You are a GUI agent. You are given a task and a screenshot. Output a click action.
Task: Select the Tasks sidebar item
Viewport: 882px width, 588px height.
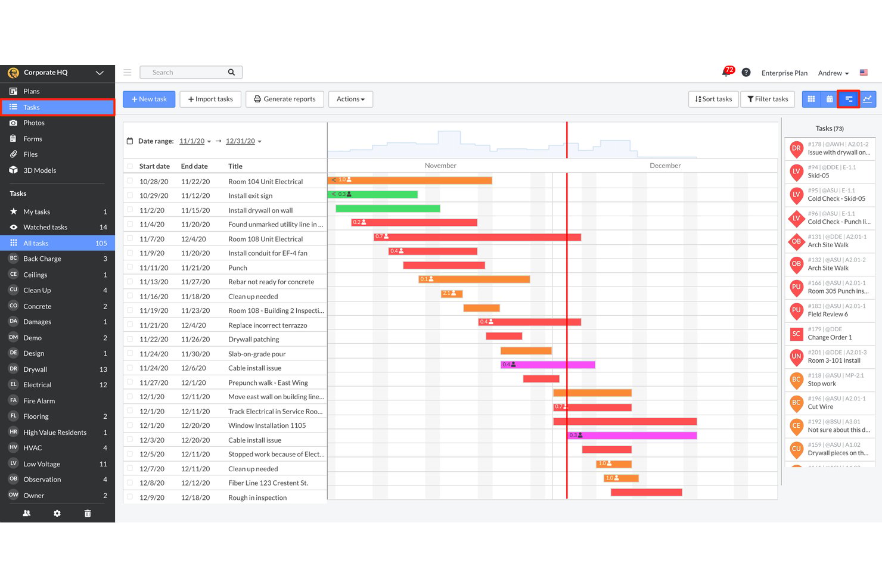[57, 107]
